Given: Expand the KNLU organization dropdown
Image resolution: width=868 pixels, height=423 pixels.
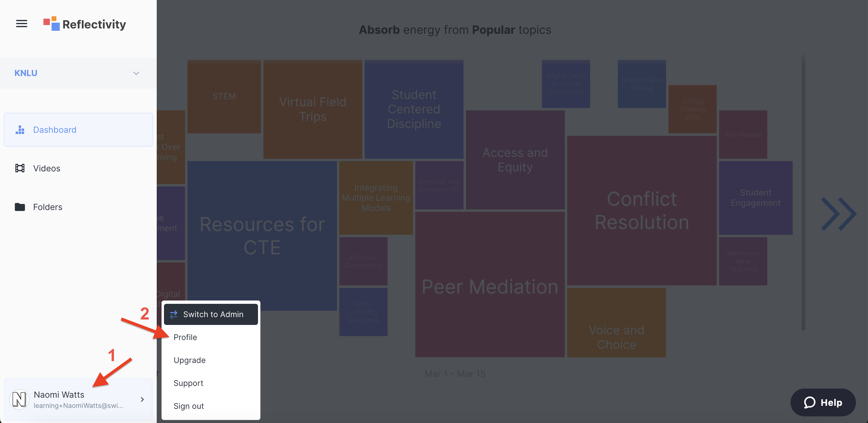Looking at the screenshot, I should (136, 73).
